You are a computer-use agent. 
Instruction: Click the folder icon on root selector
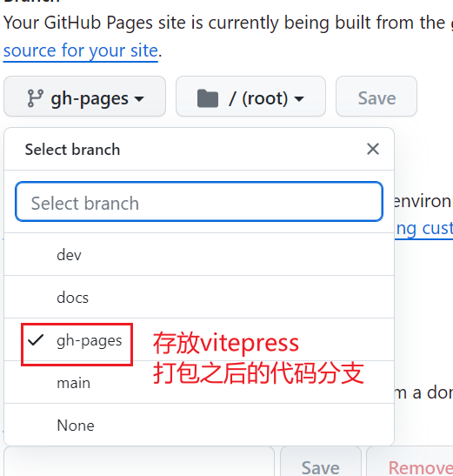208,98
